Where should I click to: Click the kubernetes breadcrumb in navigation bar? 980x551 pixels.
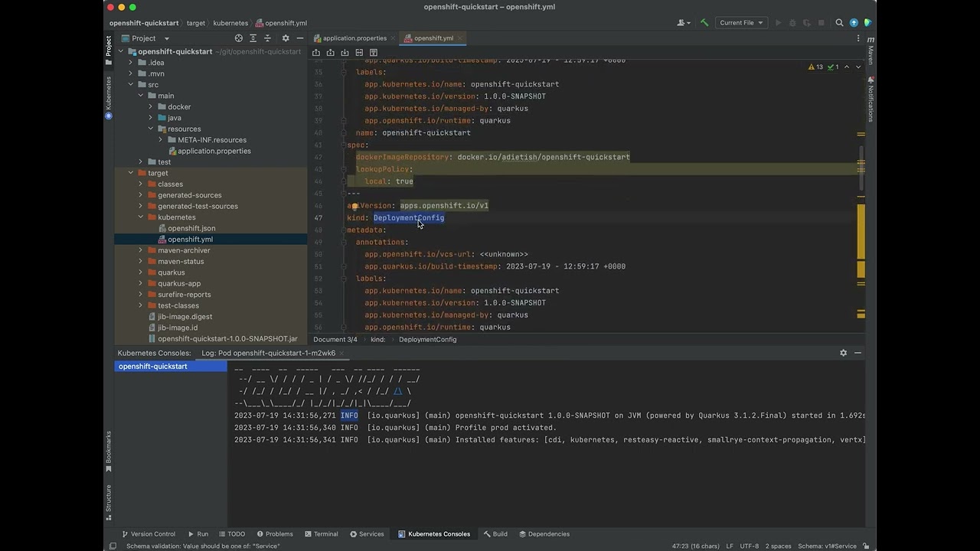coord(230,24)
